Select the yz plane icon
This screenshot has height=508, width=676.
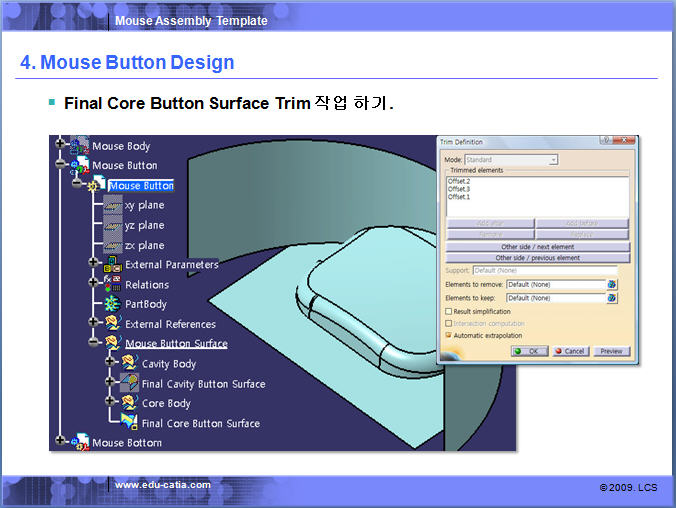112,225
